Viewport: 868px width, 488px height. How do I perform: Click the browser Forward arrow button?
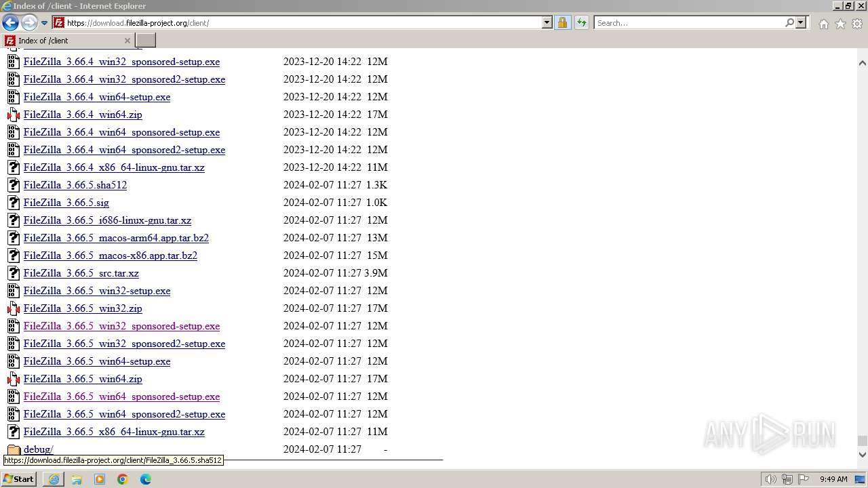[29, 23]
